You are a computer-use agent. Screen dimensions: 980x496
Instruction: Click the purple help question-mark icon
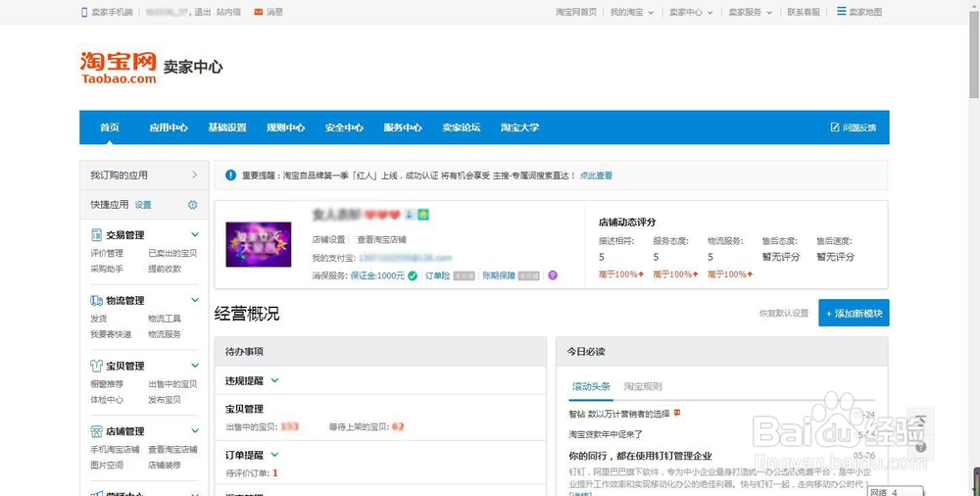(x=553, y=275)
